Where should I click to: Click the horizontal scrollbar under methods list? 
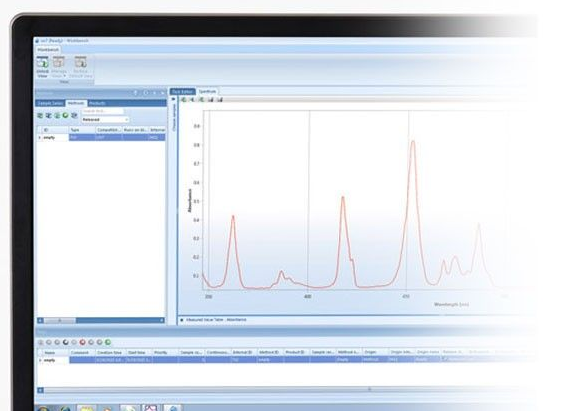(x=101, y=320)
